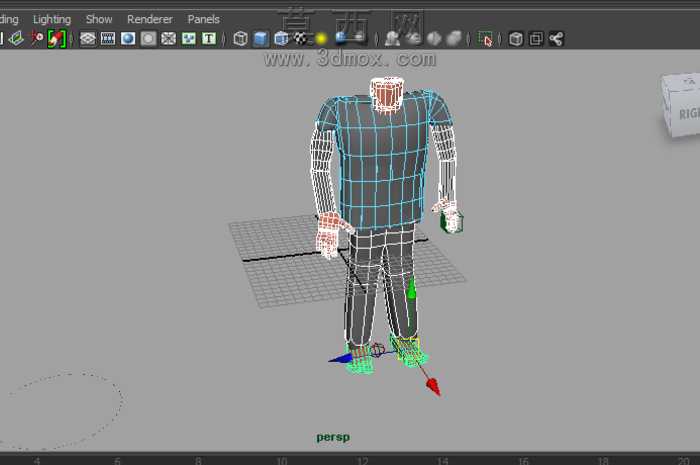Image resolution: width=700 pixels, height=465 pixels.
Task: Toggle the resolution gate icon
Action: point(128,39)
